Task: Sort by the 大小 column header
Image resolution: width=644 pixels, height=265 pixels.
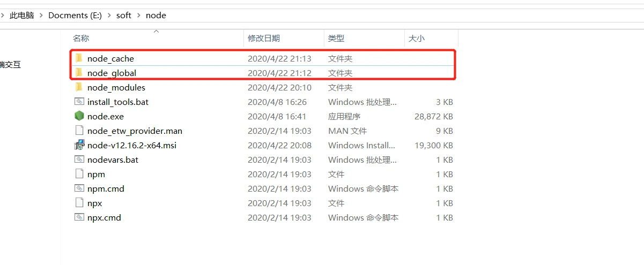Action: pyautogui.click(x=417, y=39)
